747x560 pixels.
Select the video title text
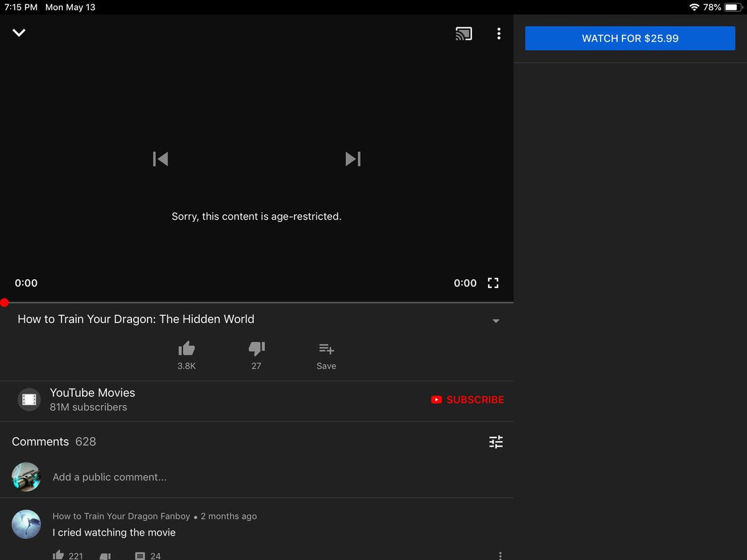coord(136,319)
